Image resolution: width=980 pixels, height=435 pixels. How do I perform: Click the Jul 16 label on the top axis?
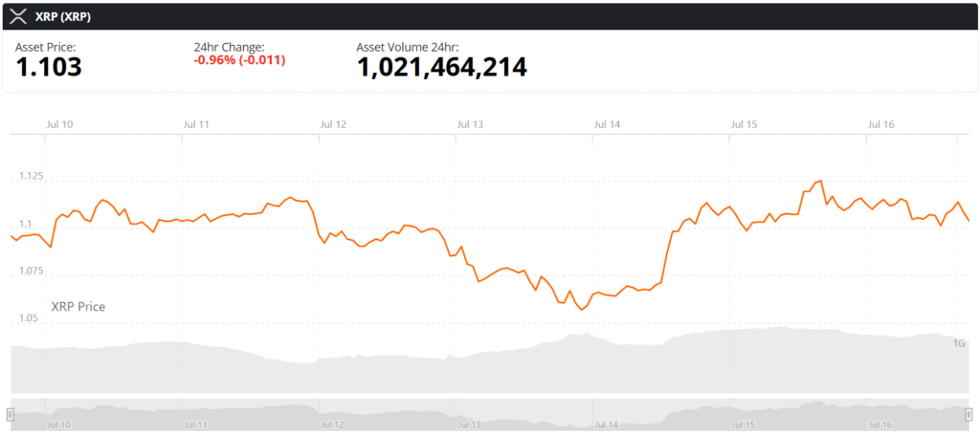click(x=881, y=124)
